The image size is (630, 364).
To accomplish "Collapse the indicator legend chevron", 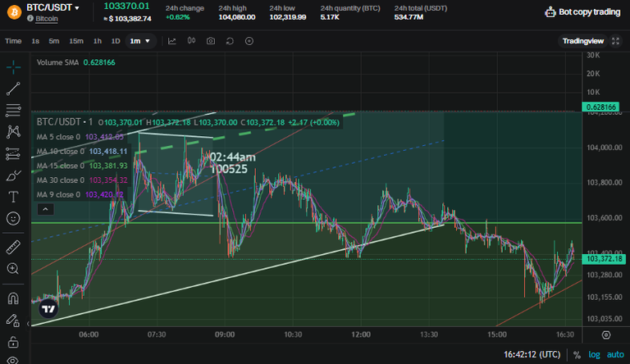I will [45, 209].
